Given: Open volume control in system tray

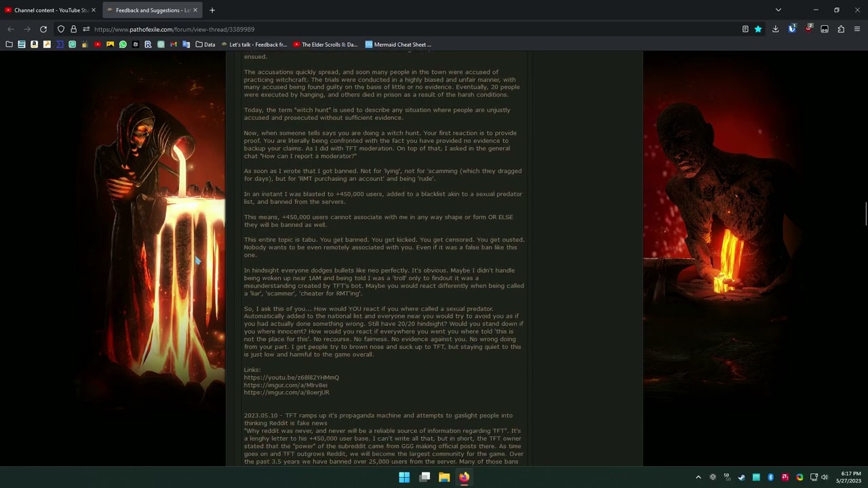Looking at the screenshot, I should click(825, 477).
